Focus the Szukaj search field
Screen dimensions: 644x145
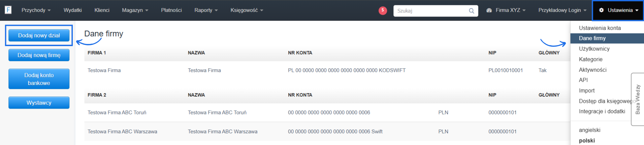tap(431, 11)
